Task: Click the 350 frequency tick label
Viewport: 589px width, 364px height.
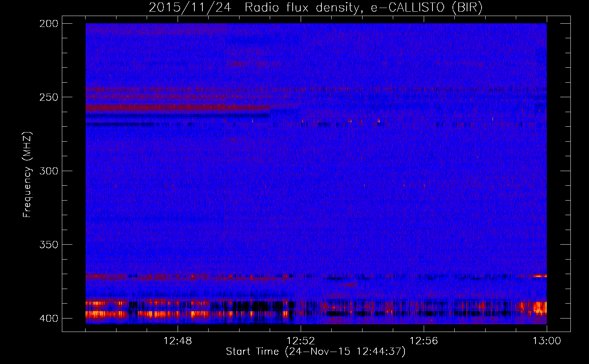Action: point(49,245)
